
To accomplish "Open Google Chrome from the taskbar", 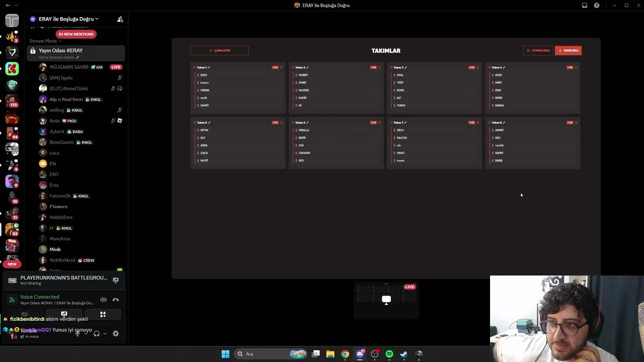I will 345,354.
